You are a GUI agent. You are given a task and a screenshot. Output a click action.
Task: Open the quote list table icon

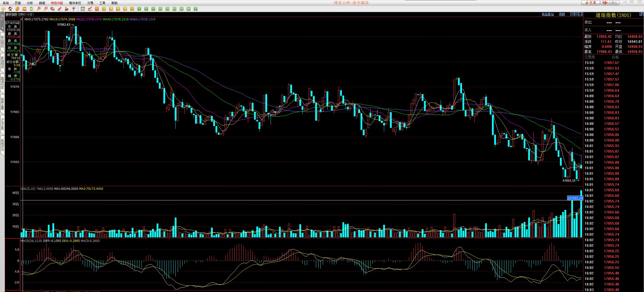point(83,9)
